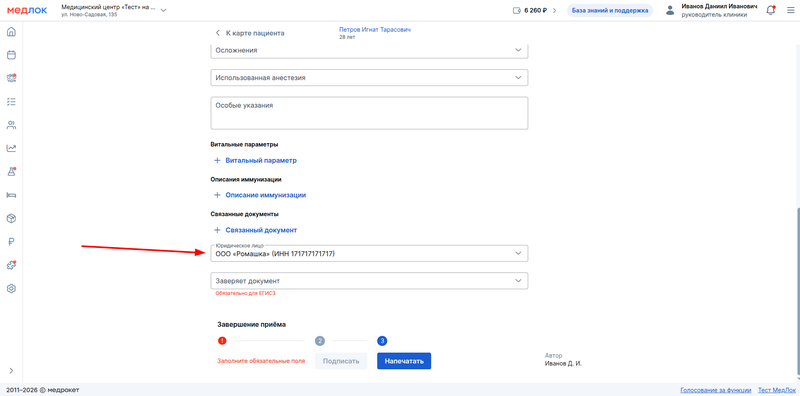Open the Юридическое лицо dropdown chevron
Image resolution: width=800 pixels, height=396 pixels.
(518, 253)
